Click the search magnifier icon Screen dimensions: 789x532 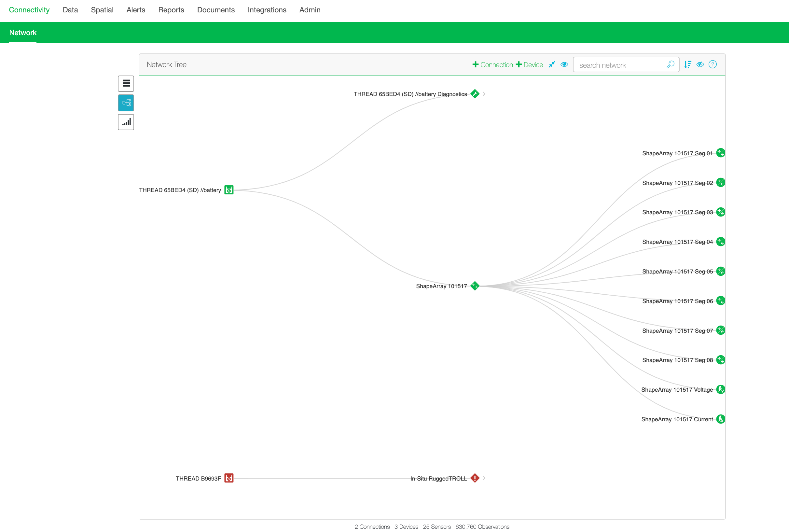click(x=670, y=64)
